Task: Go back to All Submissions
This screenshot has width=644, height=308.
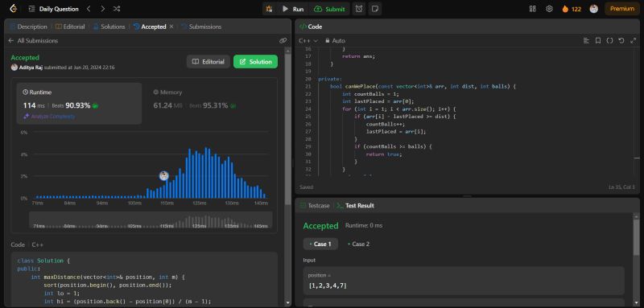Action: coord(33,40)
